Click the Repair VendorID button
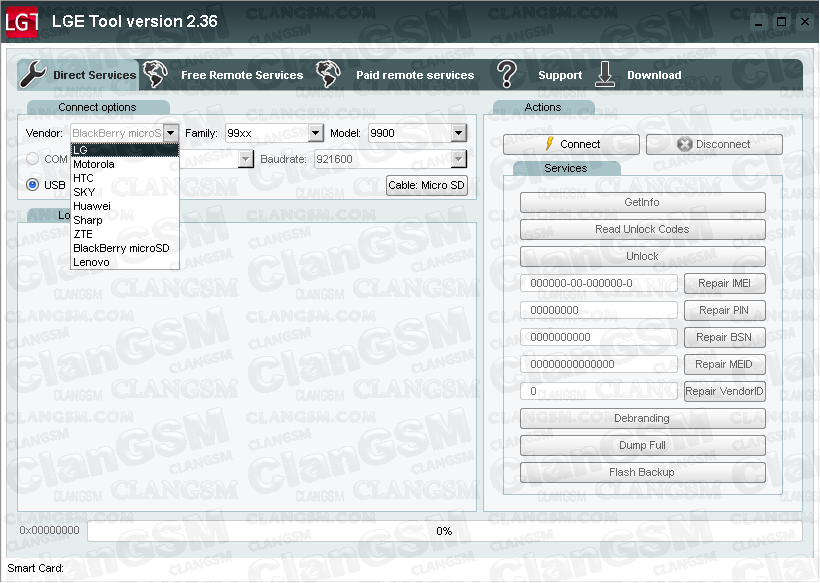Image resolution: width=820 pixels, height=583 pixels. point(724,391)
